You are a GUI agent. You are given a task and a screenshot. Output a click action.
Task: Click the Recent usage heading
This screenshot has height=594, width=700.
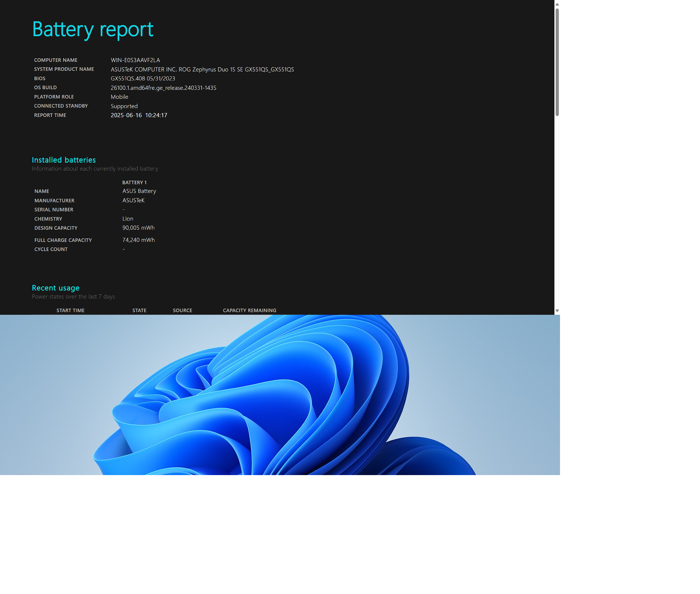point(56,288)
